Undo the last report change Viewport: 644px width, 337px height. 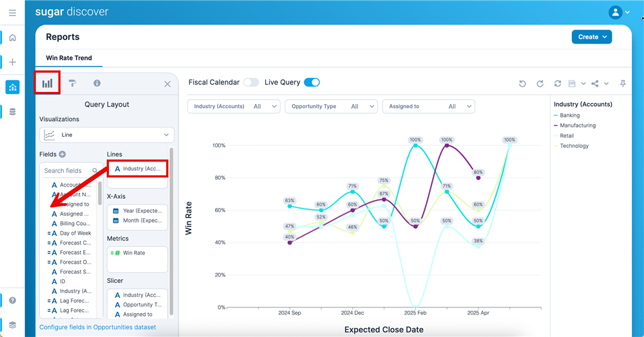(x=522, y=84)
